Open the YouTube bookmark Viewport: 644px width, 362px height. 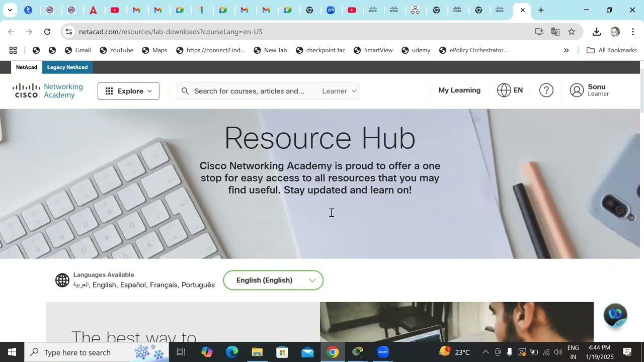coord(116,50)
